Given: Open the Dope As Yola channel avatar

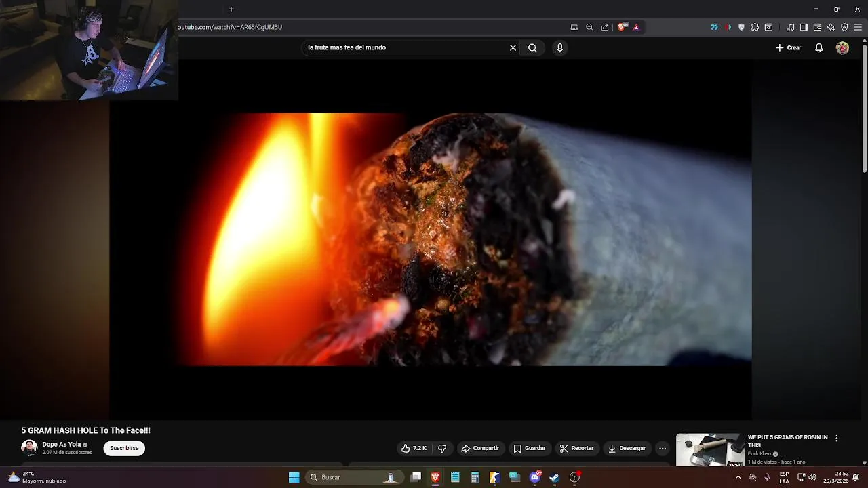Looking at the screenshot, I should tap(29, 448).
